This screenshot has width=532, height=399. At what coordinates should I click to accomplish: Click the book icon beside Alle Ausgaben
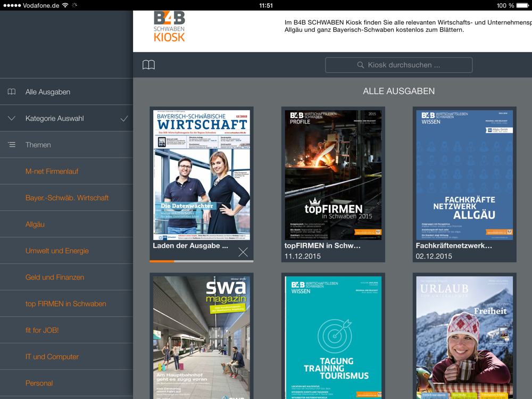click(x=12, y=92)
